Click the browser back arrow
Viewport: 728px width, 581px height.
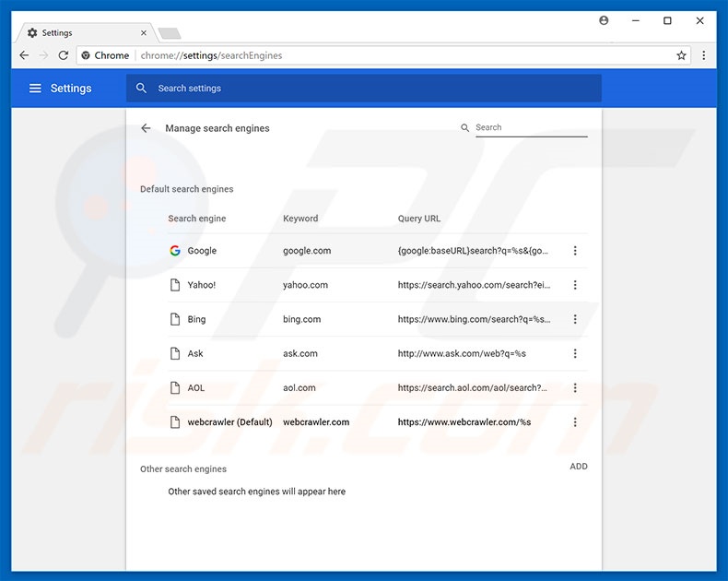[24, 55]
